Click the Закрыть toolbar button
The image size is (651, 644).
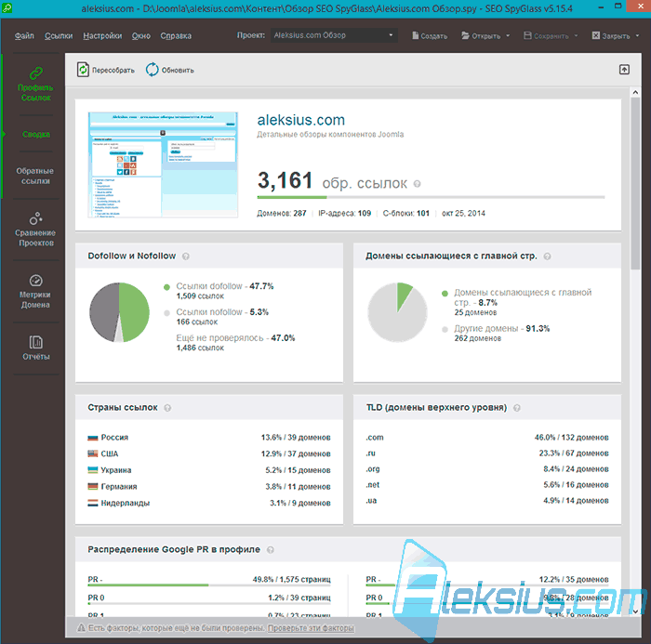[x=611, y=35]
